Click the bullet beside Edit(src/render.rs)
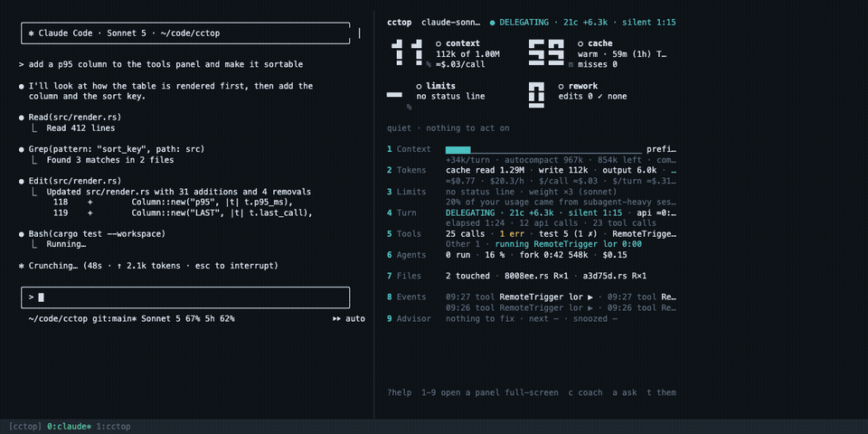The height and width of the screenshot is (434, 868). tap(21, 181)
